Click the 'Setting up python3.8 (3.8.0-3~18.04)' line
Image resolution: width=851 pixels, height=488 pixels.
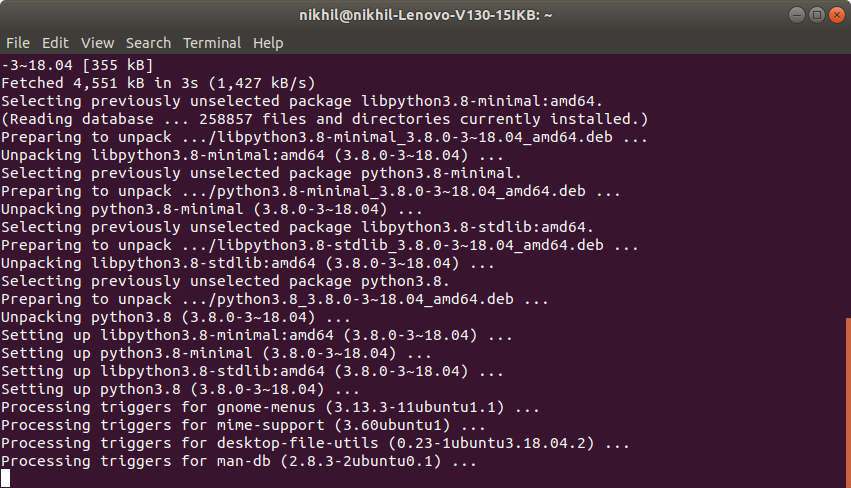tap(180, 389)
